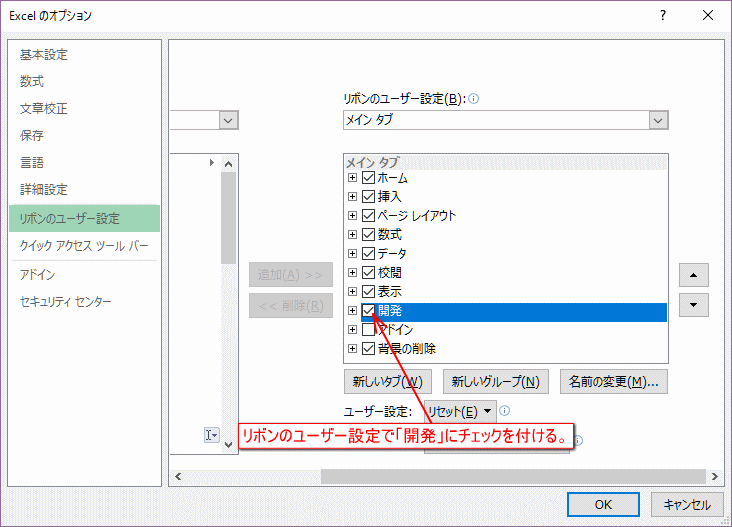This screenshot has height=527, width=732.
Task: Toggle the 表示 tab checkbox
Action: tap(368, 291)
